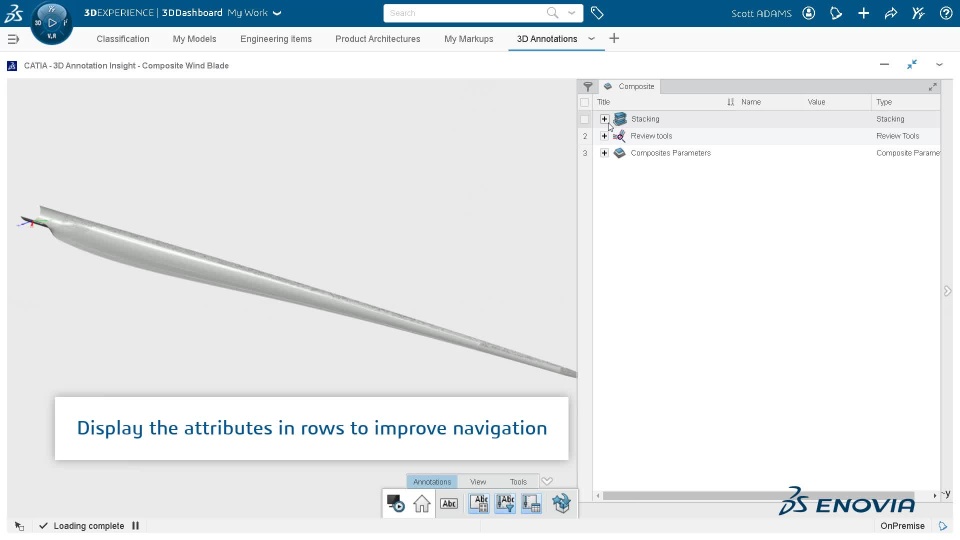The height and width of the screenshot is (540, 960).
Task: Sort by the Value column header
Action: tap(816, 102)
